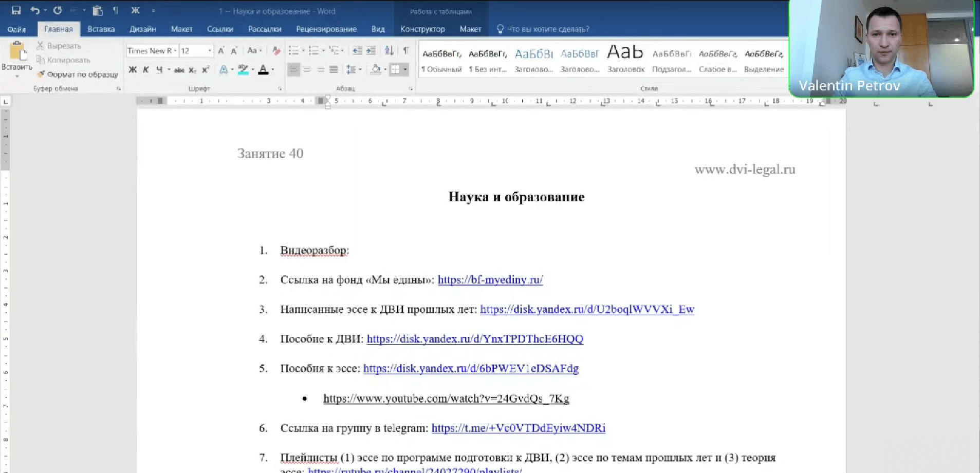Open the Times New Roman font dropdown
This screenshot has height=473, width=980.
175,51
